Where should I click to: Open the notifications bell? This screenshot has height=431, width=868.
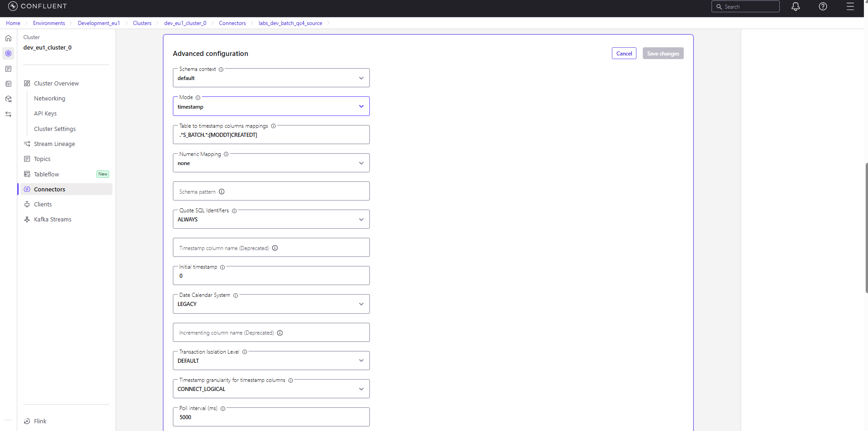(x=796, y=6)
